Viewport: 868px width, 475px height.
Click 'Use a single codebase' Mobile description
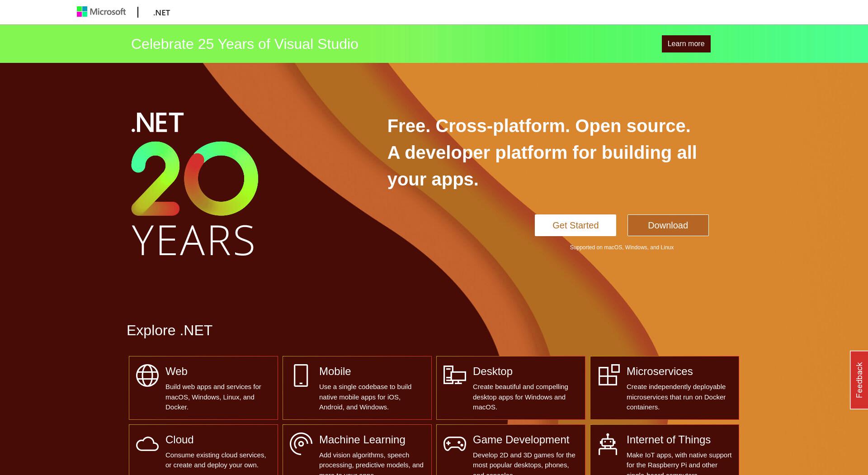[x=365, y=397]
